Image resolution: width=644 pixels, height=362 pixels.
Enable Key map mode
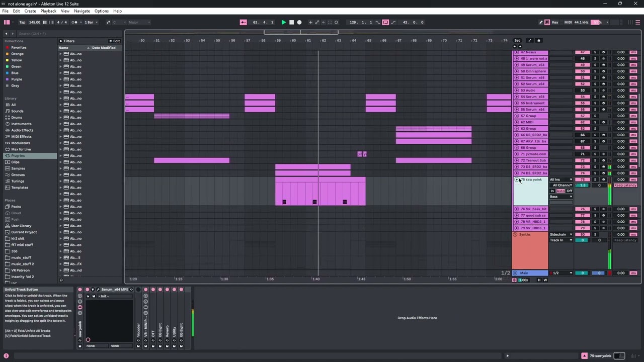coord(555,22)
